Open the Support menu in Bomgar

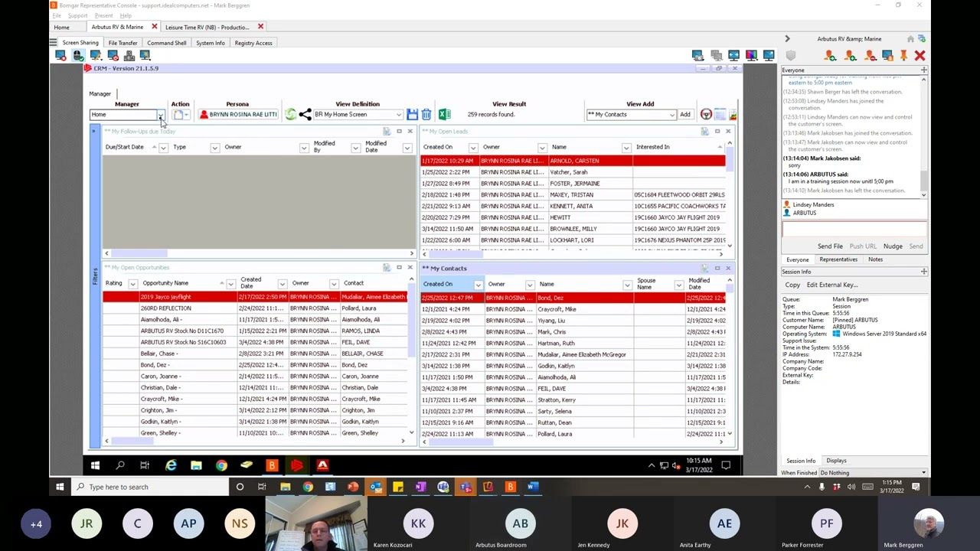pos(77,15)
